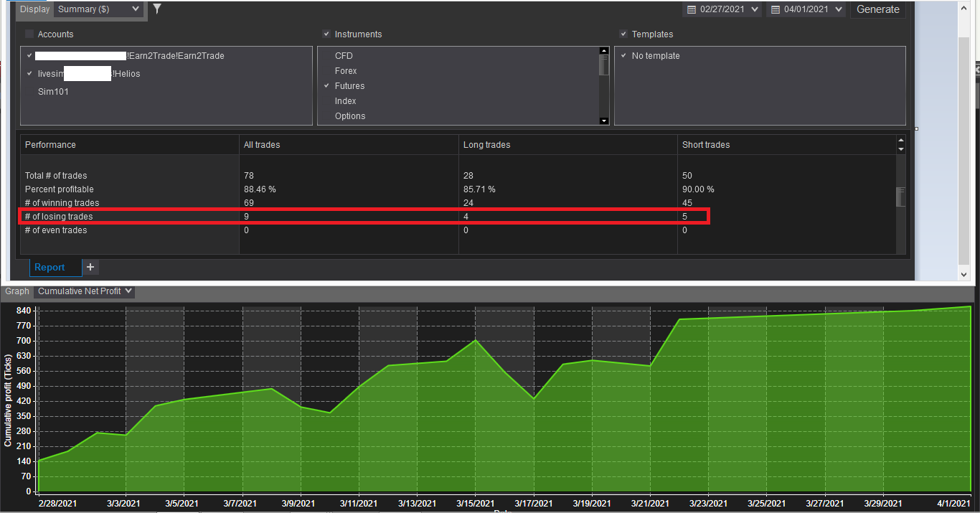Open the Display Summary ($) dropdown
The width and height of the screenshot is (980, 513).
(98, 9)
